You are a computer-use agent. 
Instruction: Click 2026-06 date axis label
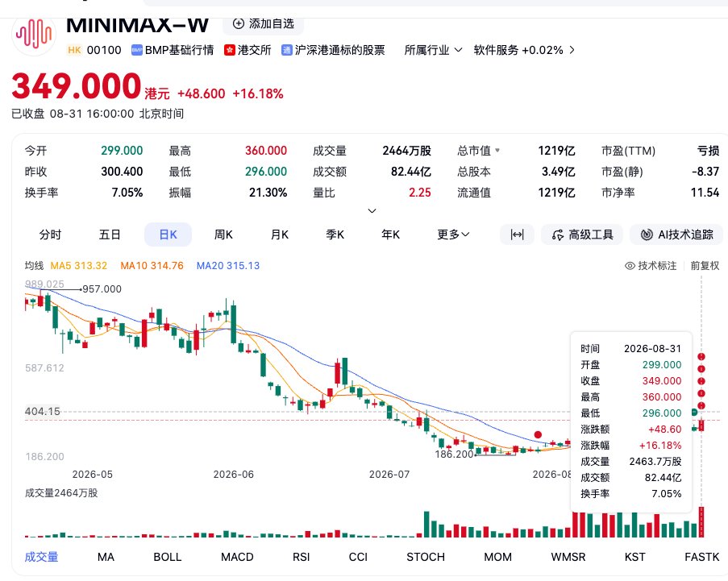point(234,475)
